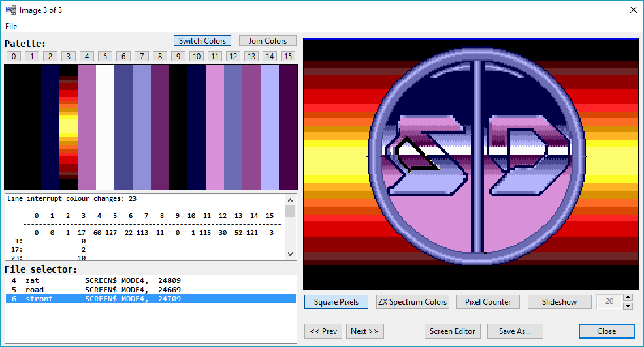This screenshot has width=644, height=347.
Task: Select palette index 14 button
Action: coord(270,56)
